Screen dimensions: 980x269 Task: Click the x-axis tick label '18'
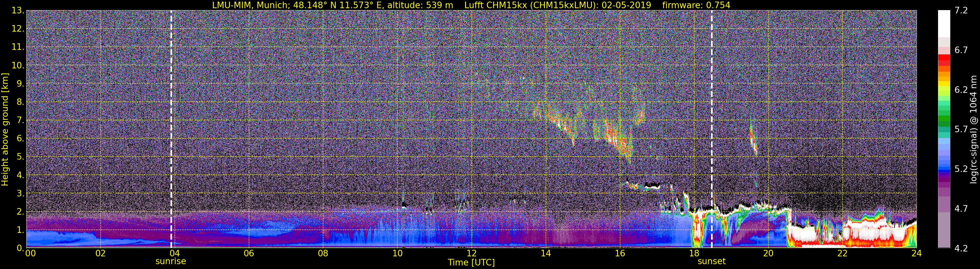694,254
